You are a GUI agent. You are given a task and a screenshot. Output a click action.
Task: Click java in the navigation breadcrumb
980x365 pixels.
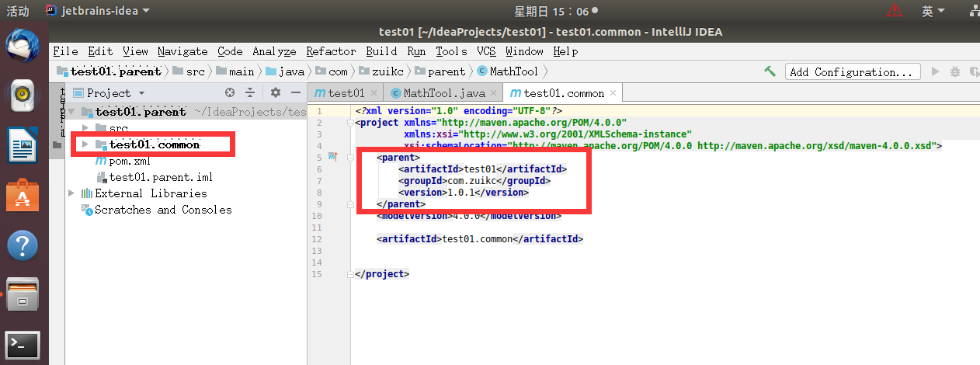(x=285, y=71)
